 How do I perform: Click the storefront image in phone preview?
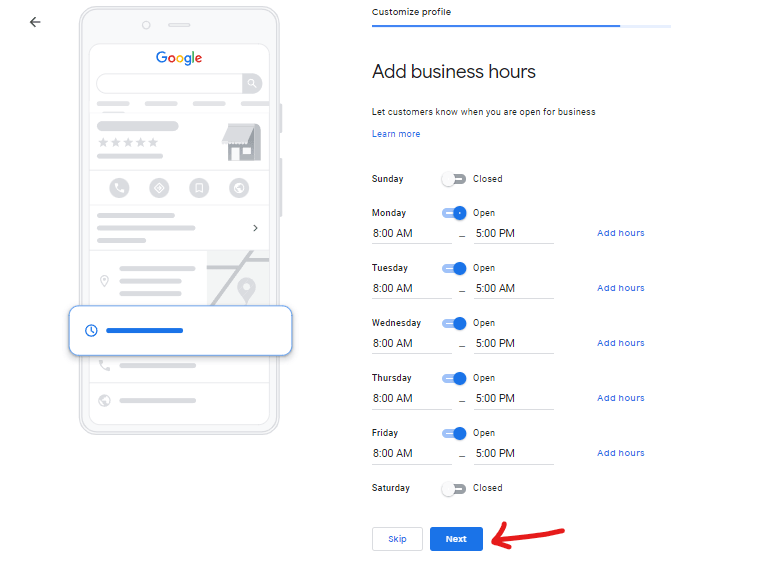(242, 142)
